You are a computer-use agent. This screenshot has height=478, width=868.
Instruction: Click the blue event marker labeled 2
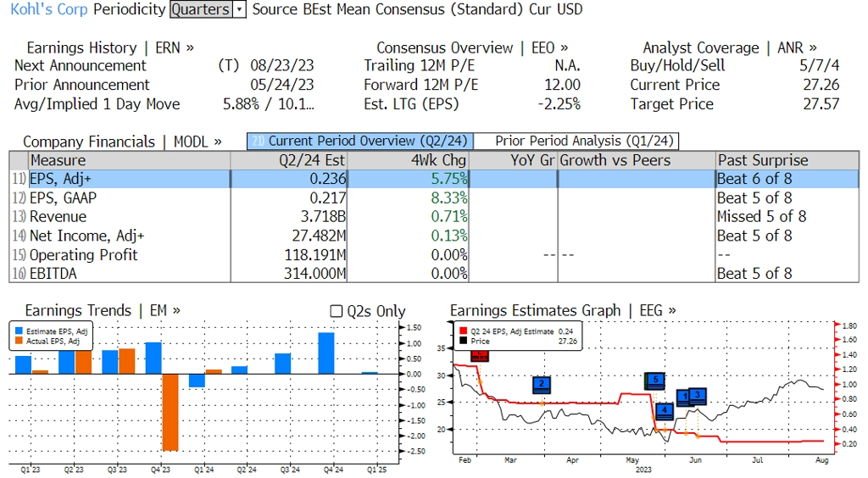(542, 385)
